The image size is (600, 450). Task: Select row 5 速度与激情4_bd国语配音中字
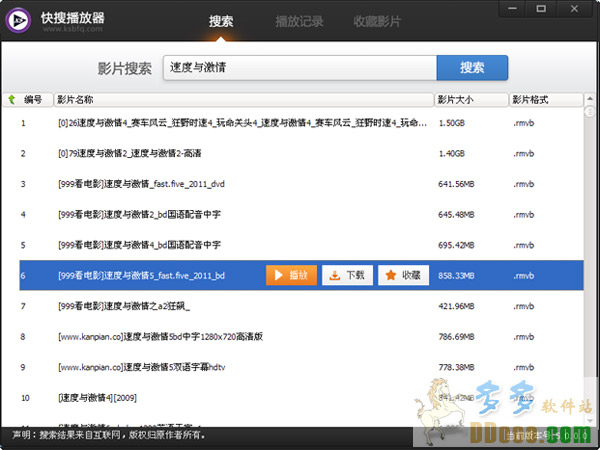tap(302, 245)
